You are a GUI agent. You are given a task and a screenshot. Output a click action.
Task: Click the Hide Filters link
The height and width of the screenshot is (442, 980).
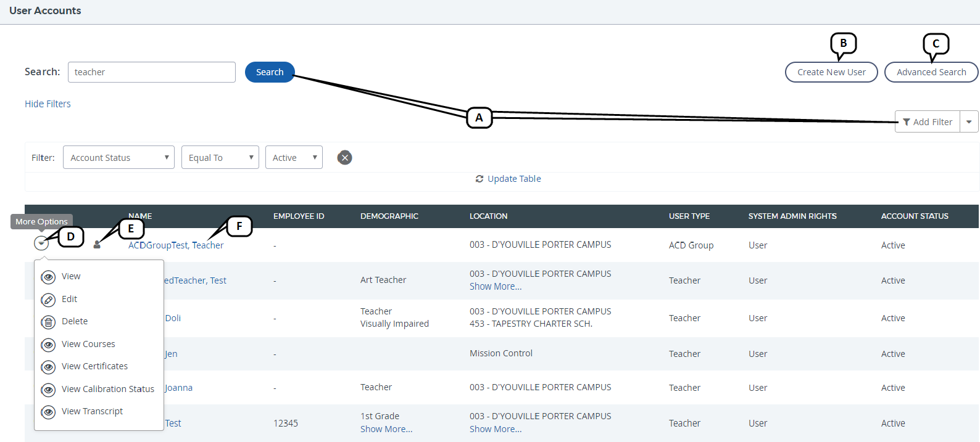[48, 104]
